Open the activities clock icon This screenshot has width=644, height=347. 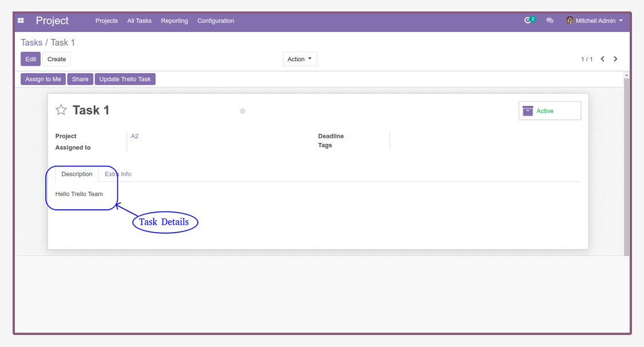[x=528, y=21]
